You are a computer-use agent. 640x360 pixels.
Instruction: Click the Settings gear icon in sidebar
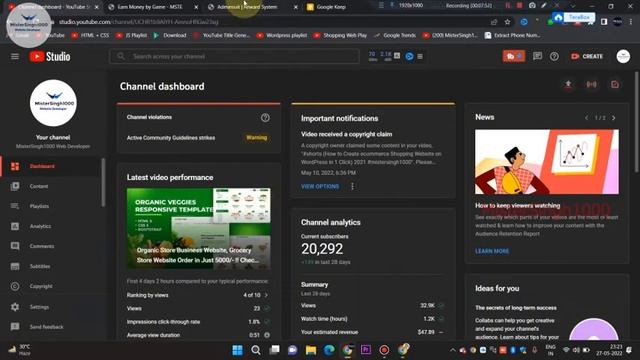coord(15,307)
